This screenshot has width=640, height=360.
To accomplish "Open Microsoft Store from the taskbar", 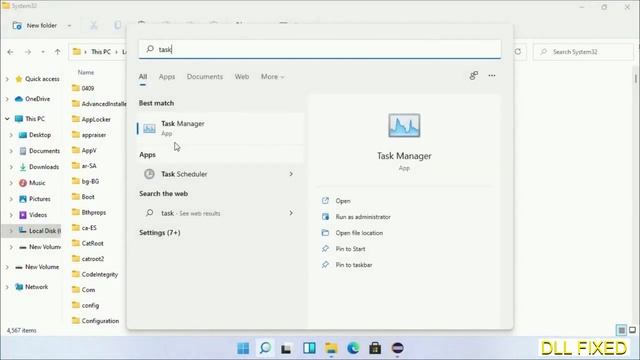I will click(x=375, y=348).
